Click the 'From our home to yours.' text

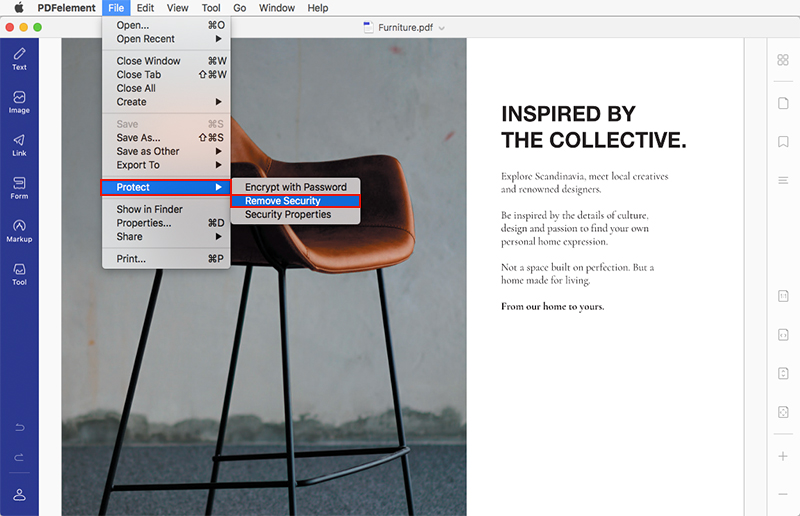553,306
